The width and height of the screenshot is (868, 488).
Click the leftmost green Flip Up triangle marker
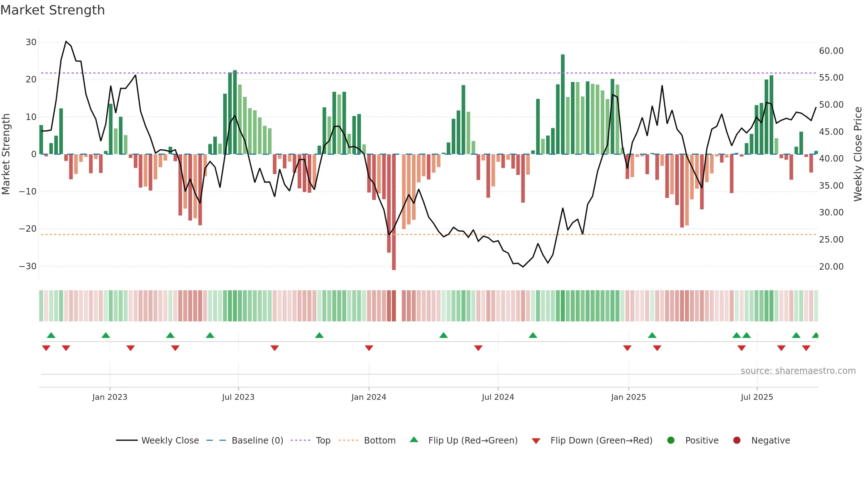pos(51,335)
